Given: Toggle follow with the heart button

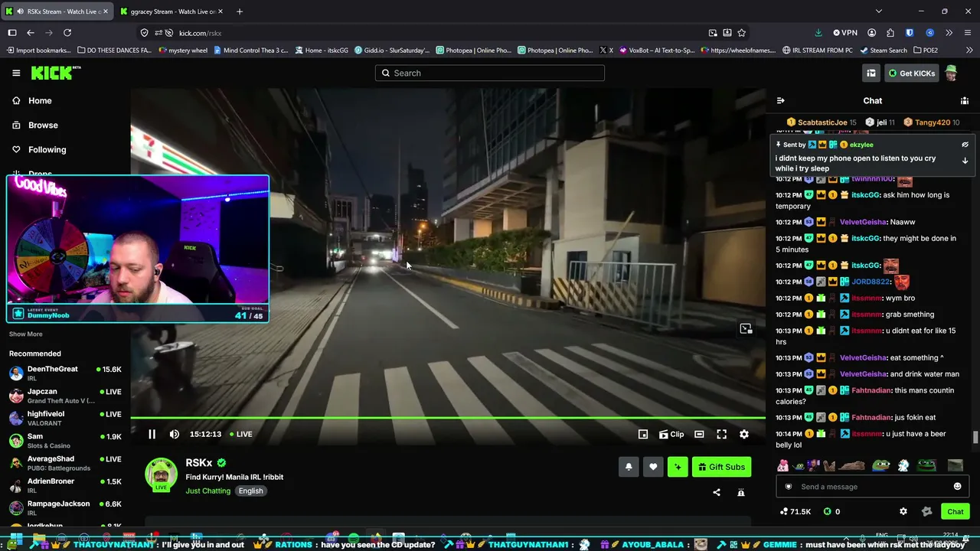Looking at the screenshot, I should 653,467.
